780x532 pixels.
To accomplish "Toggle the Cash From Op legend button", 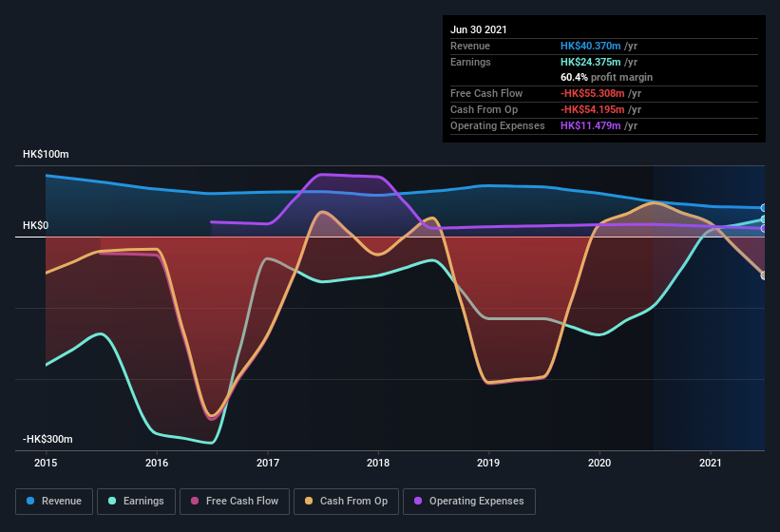I will [346, 502].
